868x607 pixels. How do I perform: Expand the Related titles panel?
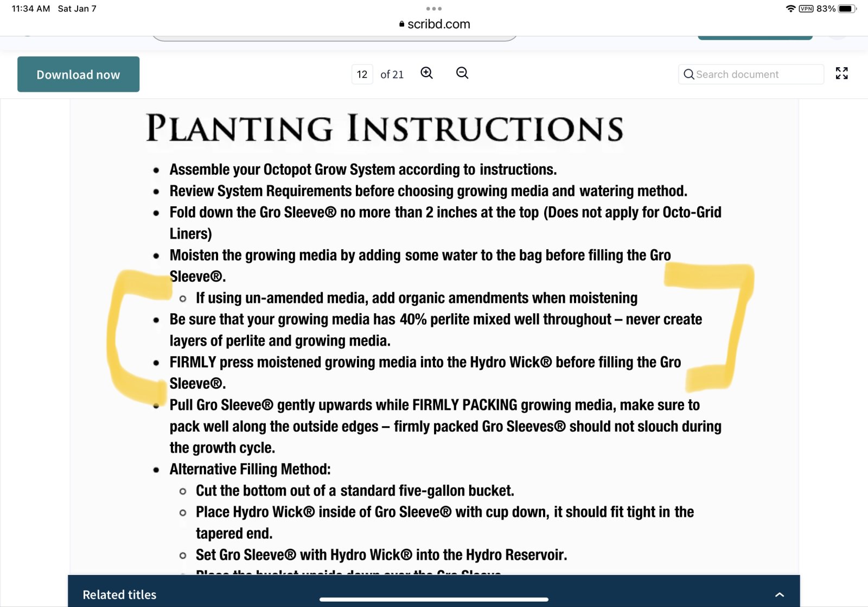[780, 595]
